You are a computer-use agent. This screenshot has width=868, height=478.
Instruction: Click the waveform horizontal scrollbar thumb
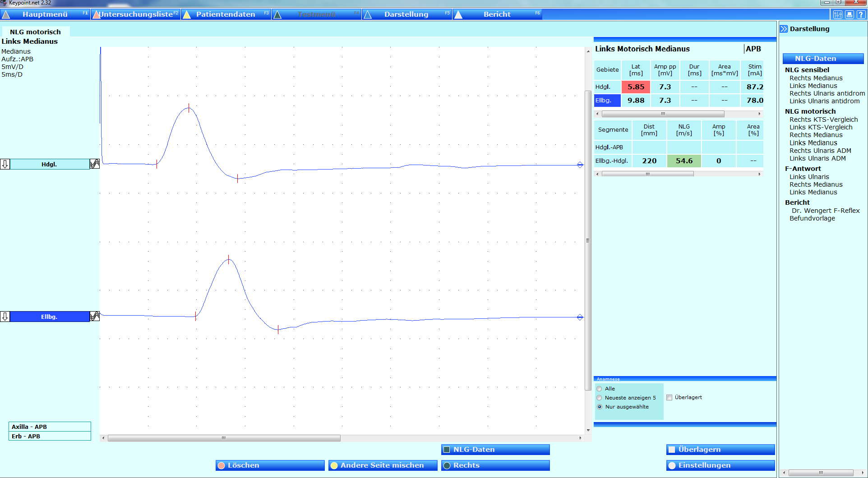224,438
